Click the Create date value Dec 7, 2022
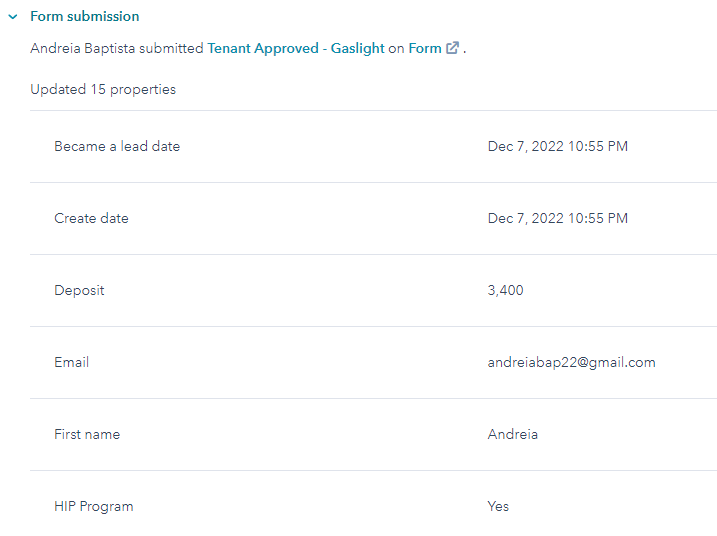The width and height of the screenshot is (717, 536). point(557,218)
